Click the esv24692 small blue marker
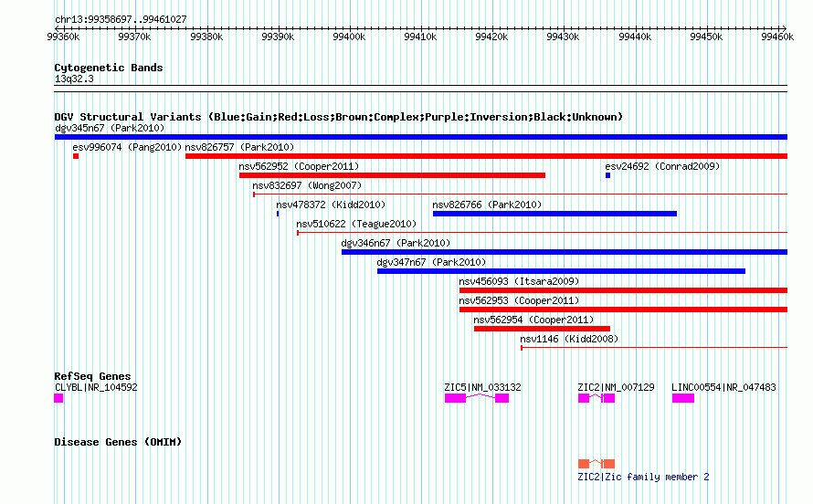 pyautogui.click(x=607, y=175)
